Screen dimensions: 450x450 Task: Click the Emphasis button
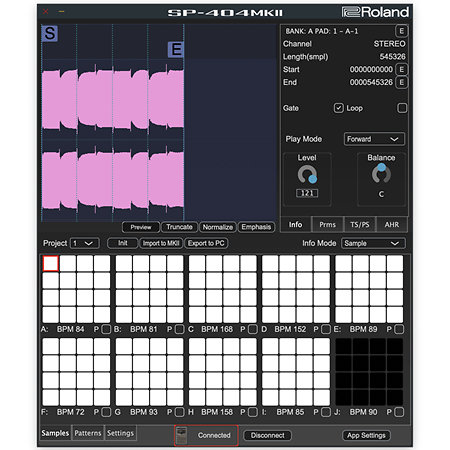click(256, 227)
